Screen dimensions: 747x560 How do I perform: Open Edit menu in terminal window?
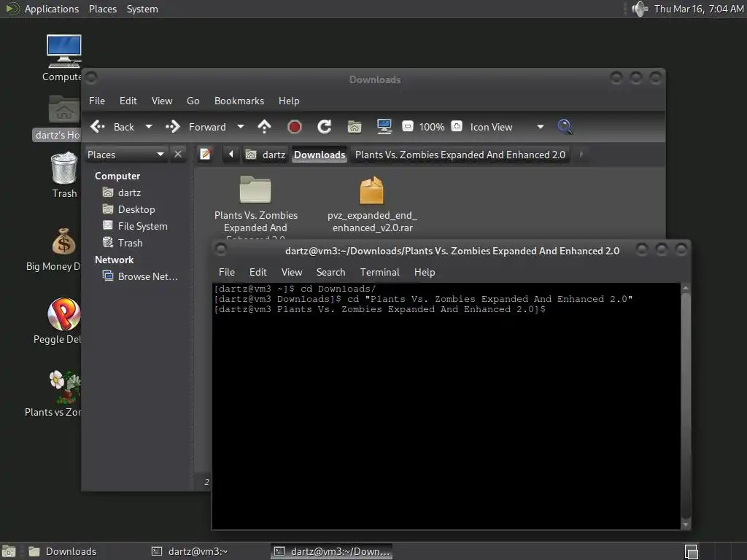tap(258, 272)
